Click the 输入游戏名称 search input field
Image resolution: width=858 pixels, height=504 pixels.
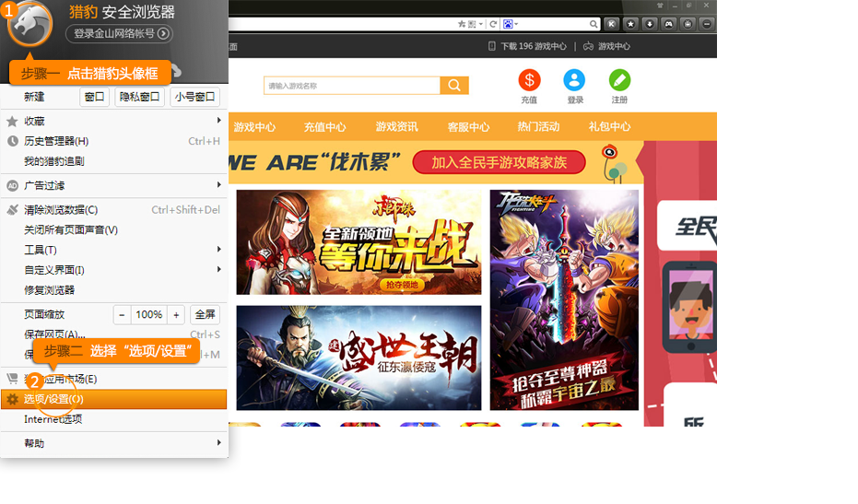(351, 86)
